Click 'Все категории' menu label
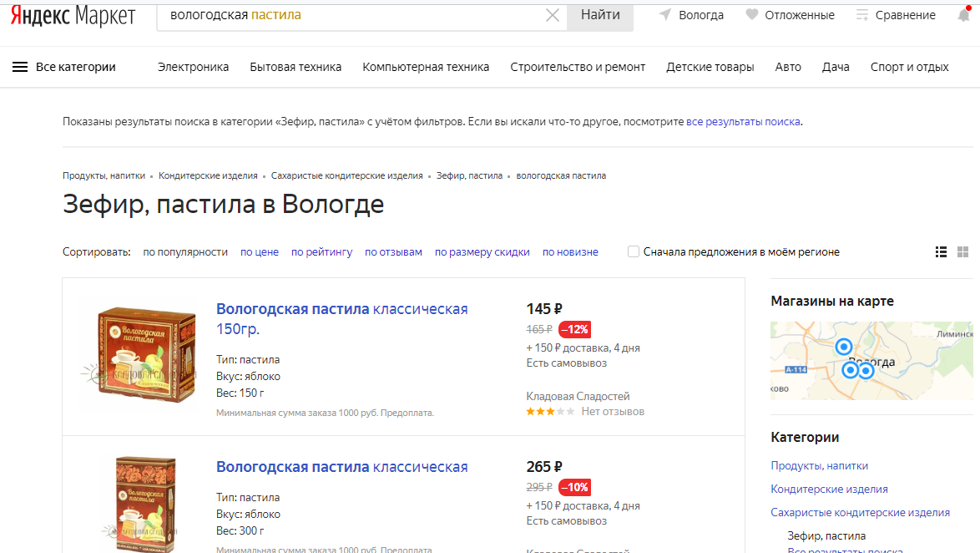The width and height of the screenshot is (980, 553). click(x=76, y=67)
